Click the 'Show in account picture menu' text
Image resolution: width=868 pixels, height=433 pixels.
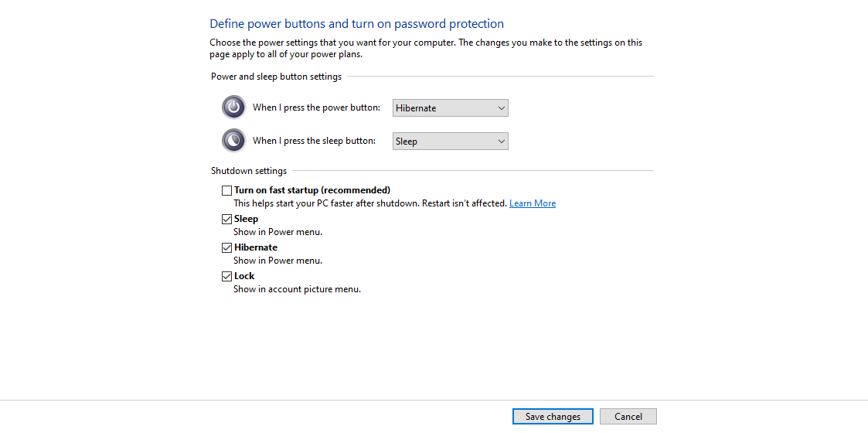297,289
